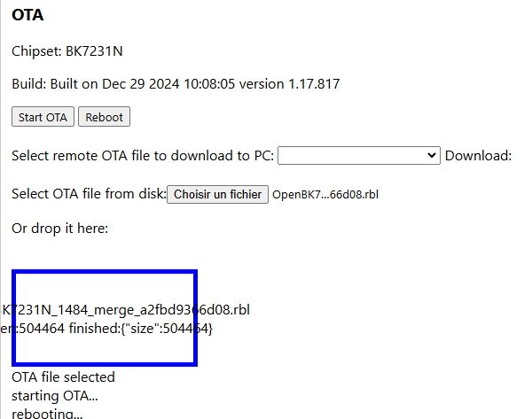Click the Start OTA button
This screenshot has height=419, width=532.
(x=43, y=117)
